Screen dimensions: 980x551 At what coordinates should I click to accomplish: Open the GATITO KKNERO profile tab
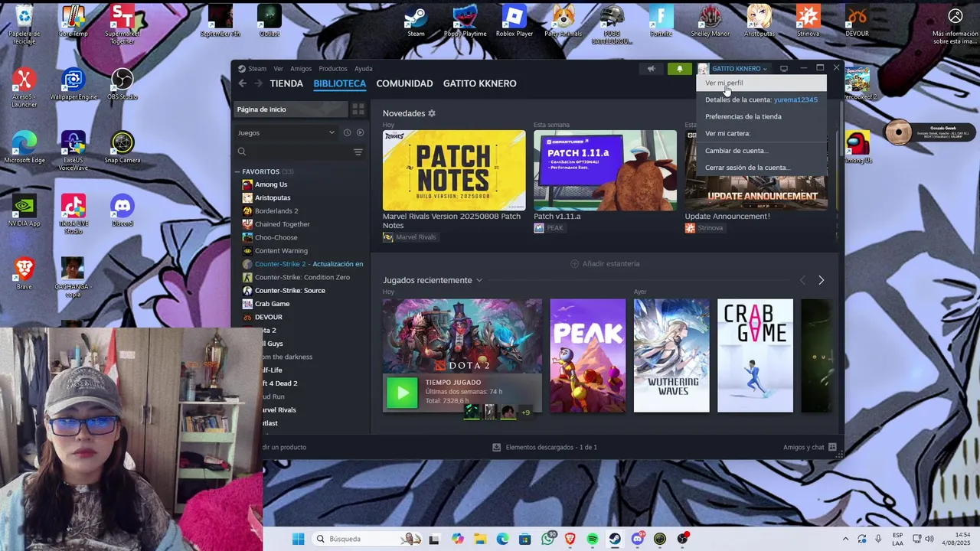[480, 83]
